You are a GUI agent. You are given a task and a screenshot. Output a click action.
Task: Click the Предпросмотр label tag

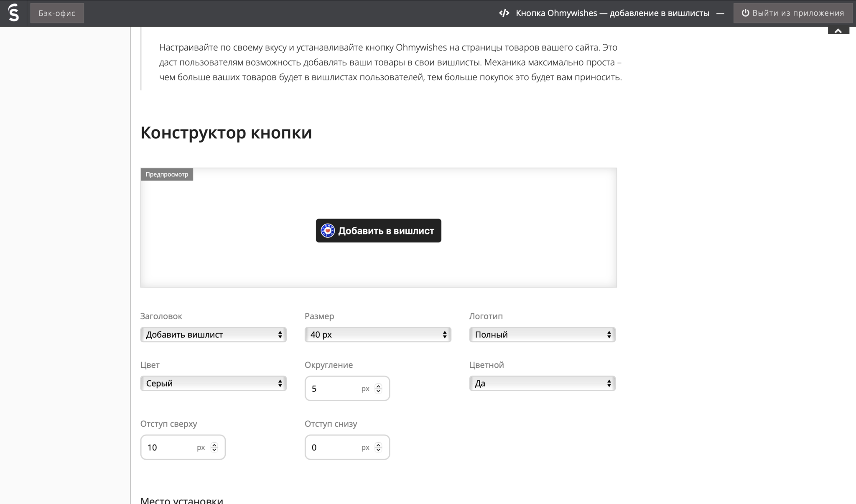click(167, 174)
